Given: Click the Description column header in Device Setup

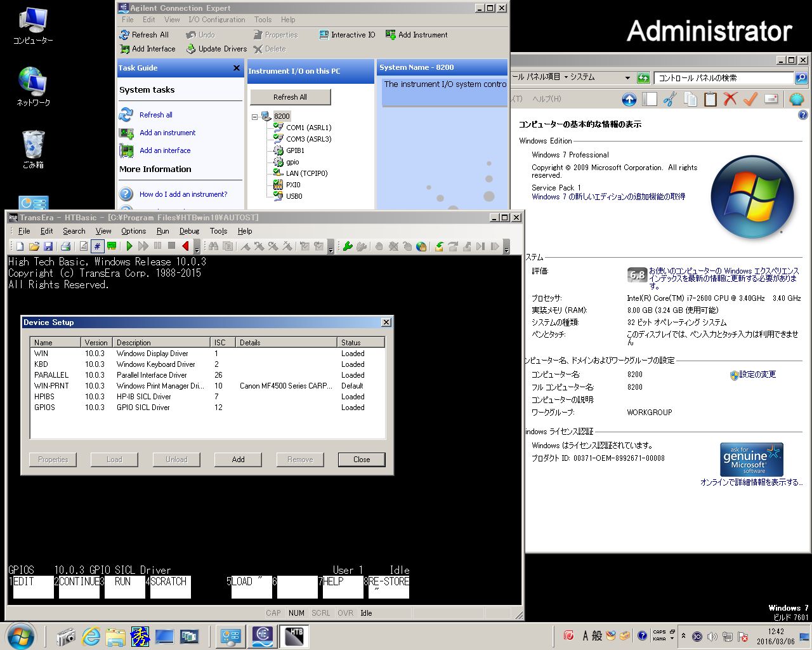Looking at the screenshot, I should click(162, 343).
